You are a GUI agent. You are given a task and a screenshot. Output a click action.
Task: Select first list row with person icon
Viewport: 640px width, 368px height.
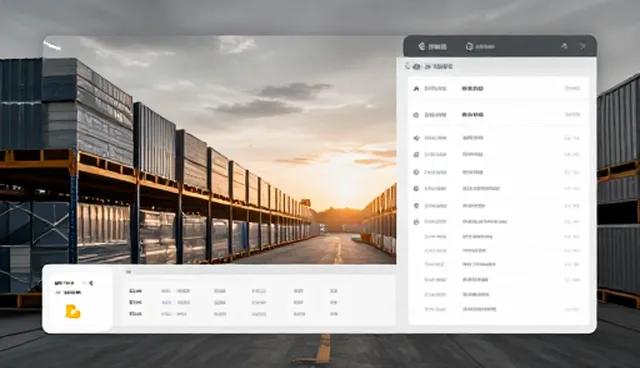click(x=498, y=88)
